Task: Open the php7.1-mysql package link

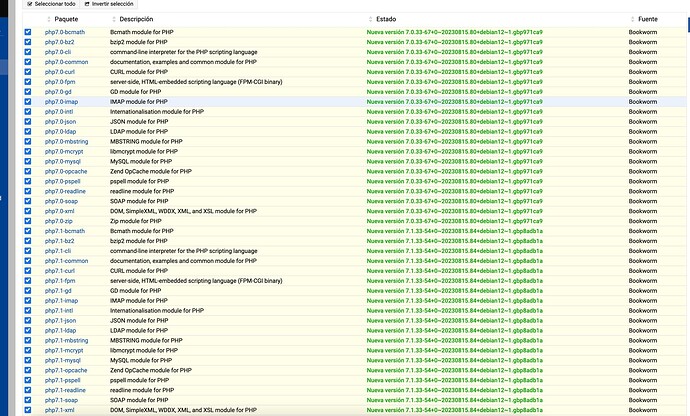Action: pyautogui.click(x=62, y=361)
